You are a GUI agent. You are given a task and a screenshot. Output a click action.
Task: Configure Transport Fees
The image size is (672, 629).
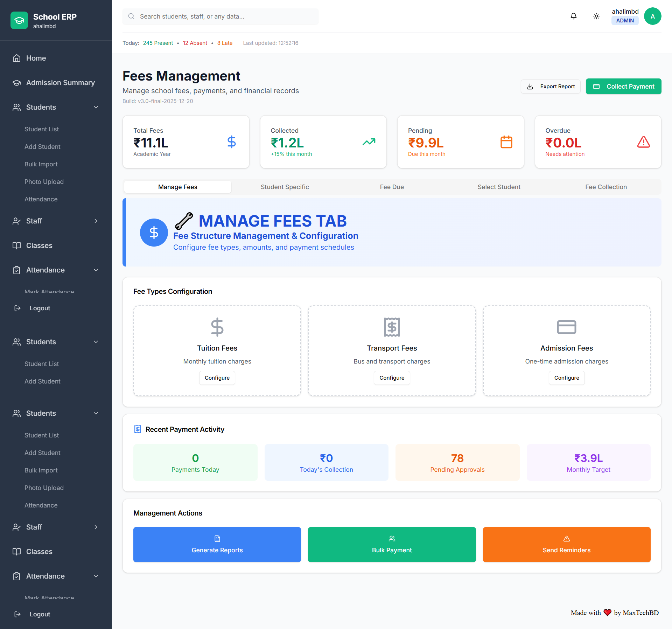click(x=392, y=378)
